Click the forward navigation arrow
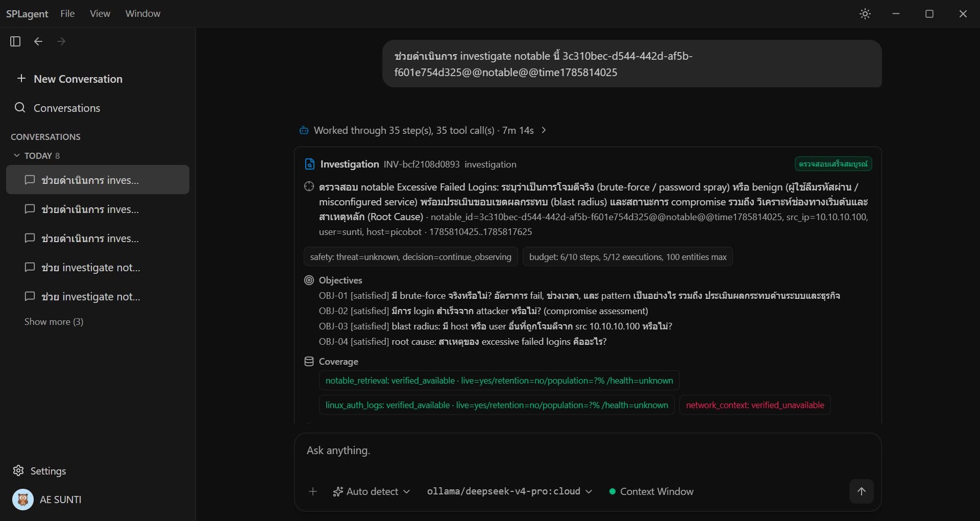Screen dimensions: 980x521 61,41
